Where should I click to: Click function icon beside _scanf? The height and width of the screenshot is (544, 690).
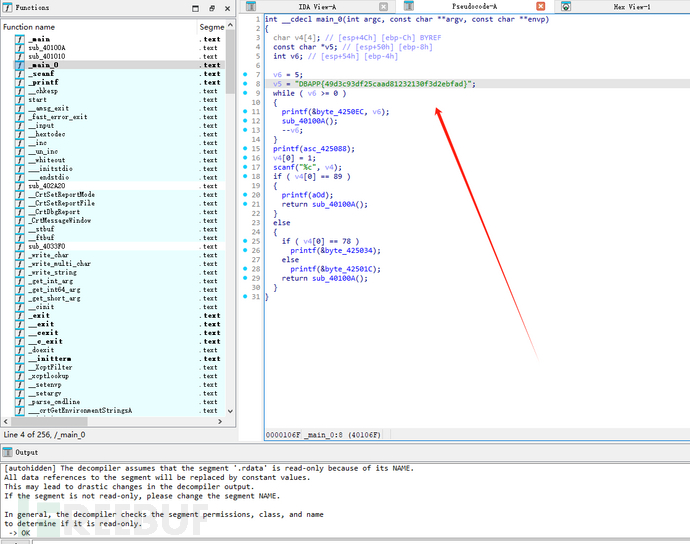point(19,74)
